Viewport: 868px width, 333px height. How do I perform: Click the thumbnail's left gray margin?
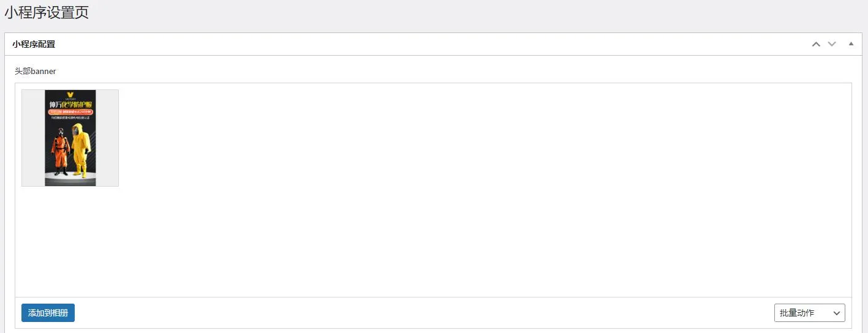point(33,138)
